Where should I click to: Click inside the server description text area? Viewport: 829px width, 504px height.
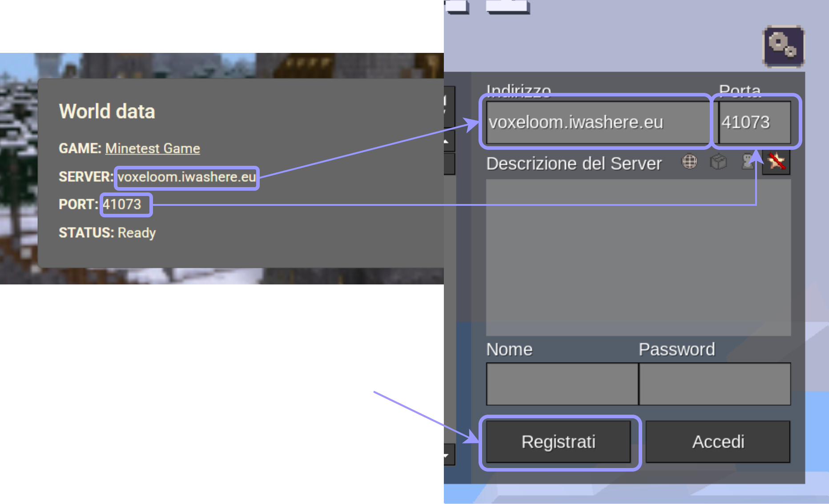click(x=638, y=257)
